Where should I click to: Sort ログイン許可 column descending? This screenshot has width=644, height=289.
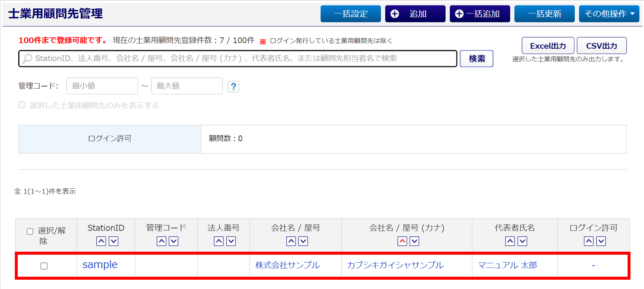(601, 241)
